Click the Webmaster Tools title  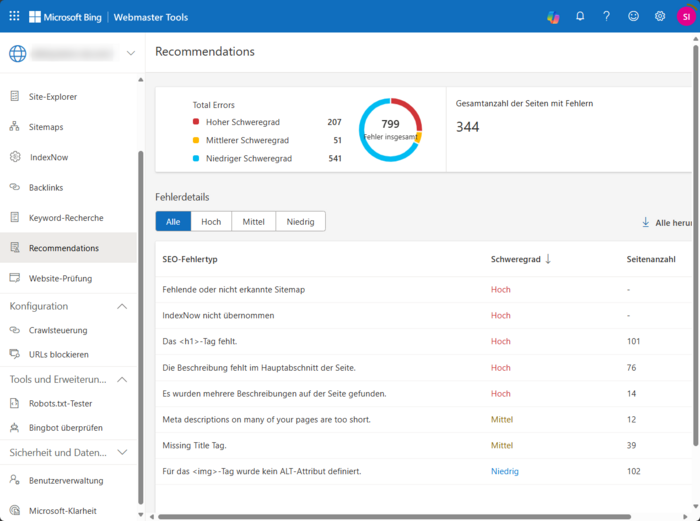[151, 17]
